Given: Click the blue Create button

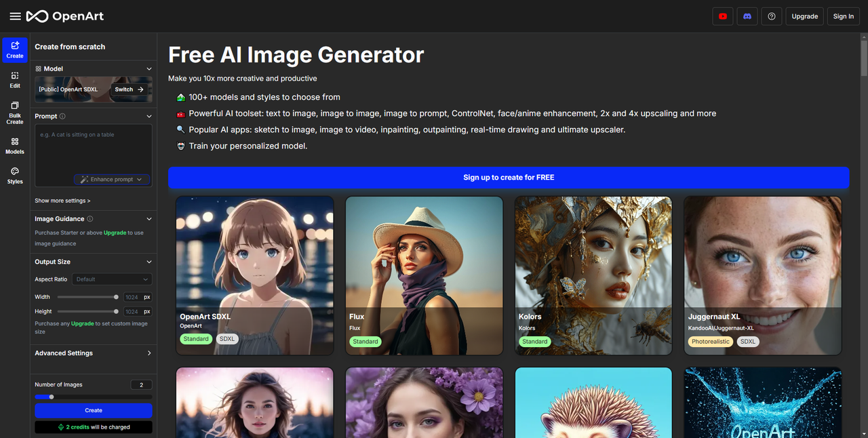Looking at the screenshot, I should click(x=94, y=410).
